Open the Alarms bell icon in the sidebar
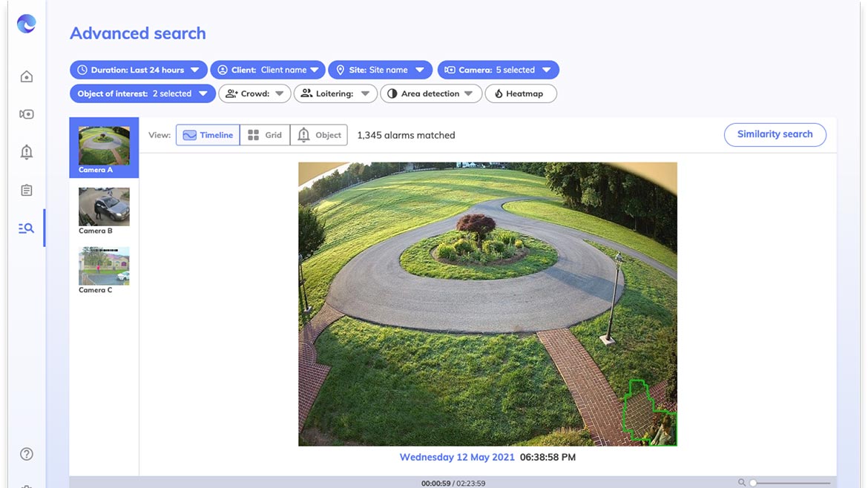The height and width of the screenshot is (488, 868). (27, 152)
